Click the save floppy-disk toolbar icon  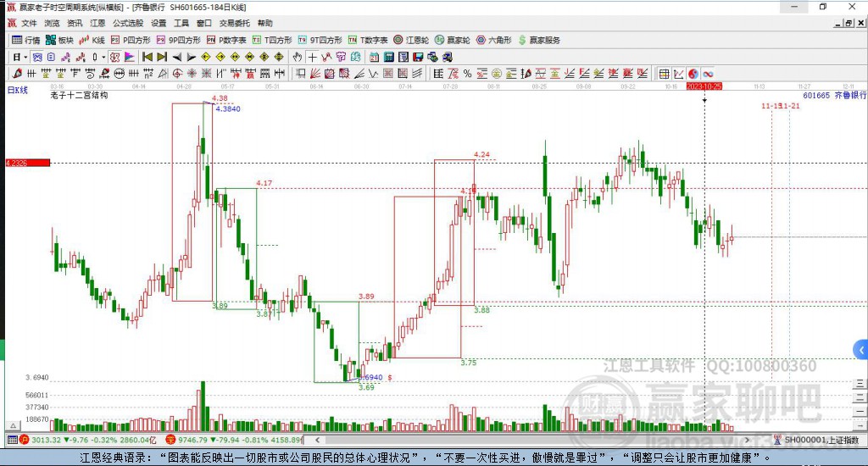[418, 57]
